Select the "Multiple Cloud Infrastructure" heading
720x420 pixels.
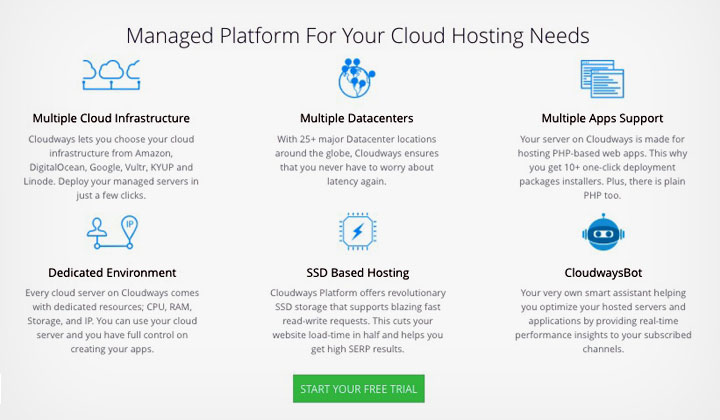pyautogui.click(x=111, y=118)
